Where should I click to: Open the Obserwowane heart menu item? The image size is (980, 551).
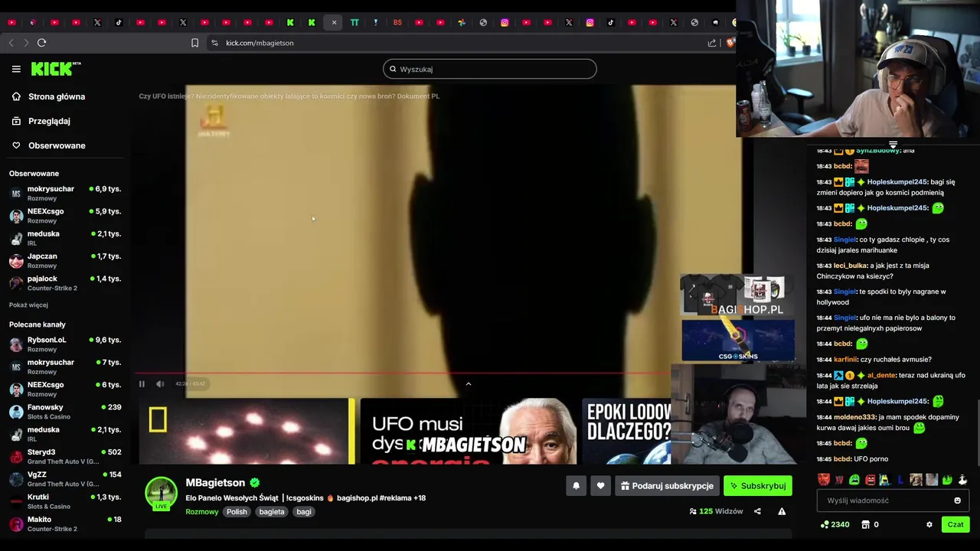click(x=48, y=145)
